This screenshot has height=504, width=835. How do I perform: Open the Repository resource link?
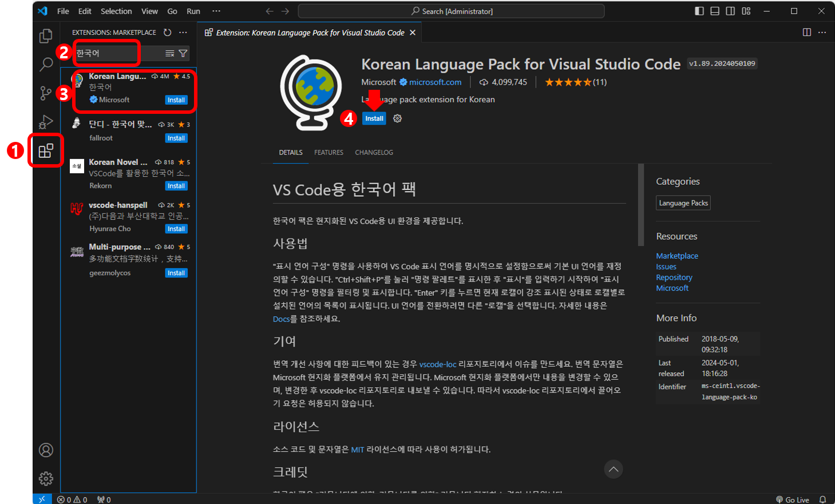pos(674,277)
